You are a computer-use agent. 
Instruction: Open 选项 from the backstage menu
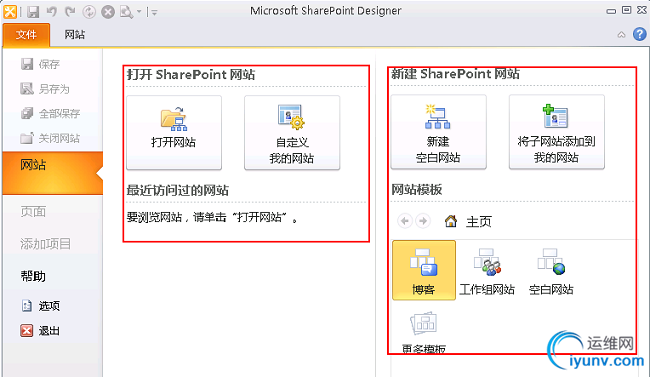(x=41, y=306)
